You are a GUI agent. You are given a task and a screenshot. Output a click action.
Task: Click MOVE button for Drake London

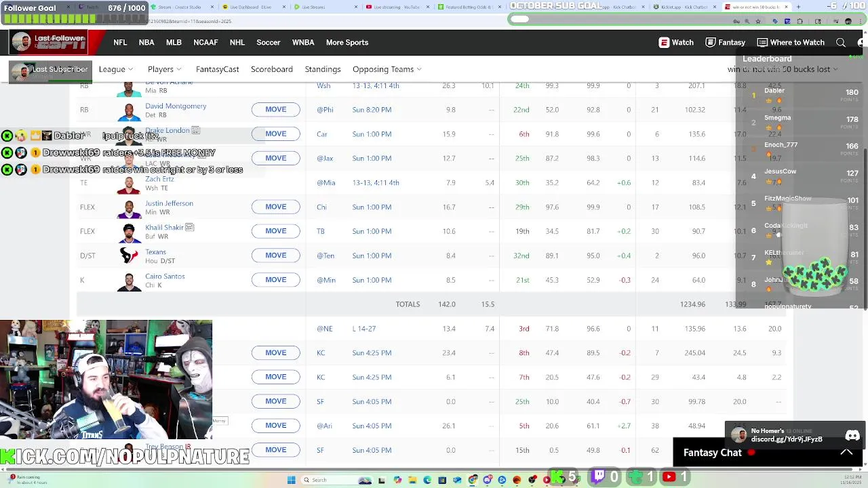(x=276, y=134)
